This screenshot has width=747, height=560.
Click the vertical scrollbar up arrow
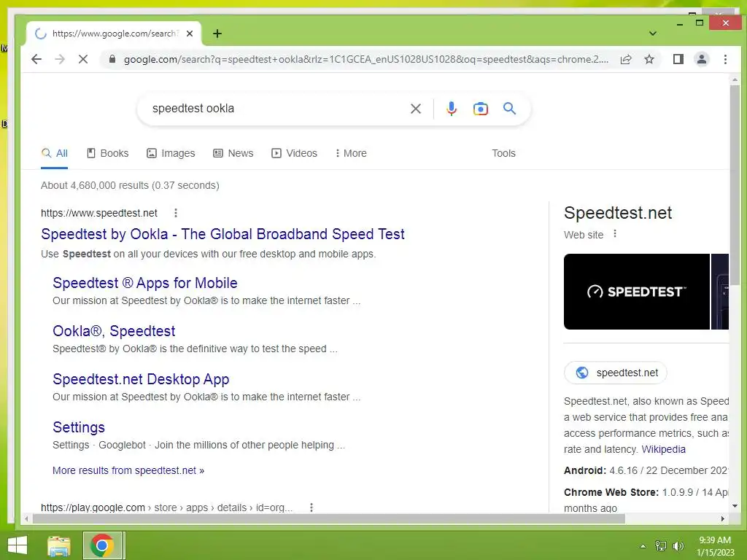(x=735, y=80)
